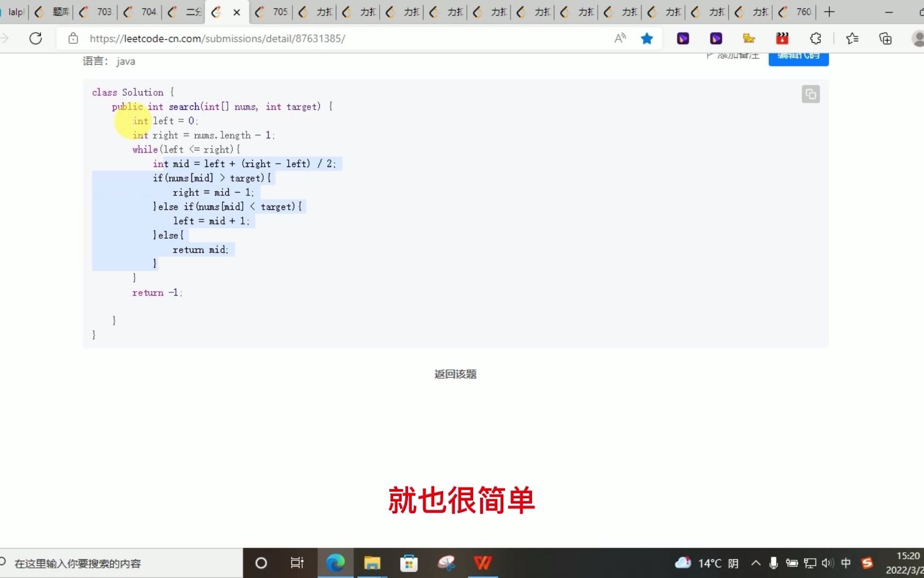The height and width of the screenshot is (578, 924).
Task: Expand hidden system tray icons
Action: [756, 562]
